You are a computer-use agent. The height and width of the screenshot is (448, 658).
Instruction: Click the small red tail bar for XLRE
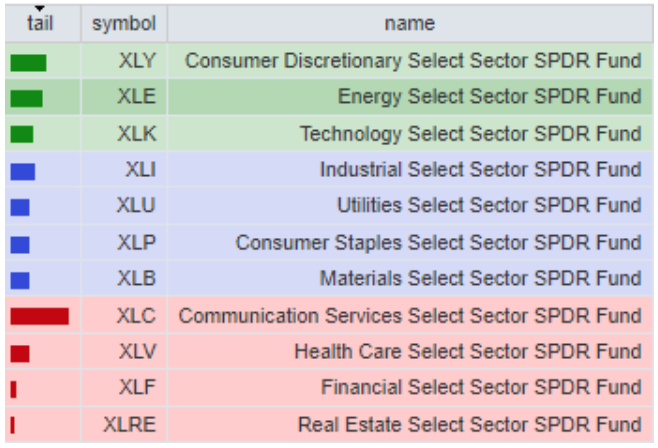(13, 425)
